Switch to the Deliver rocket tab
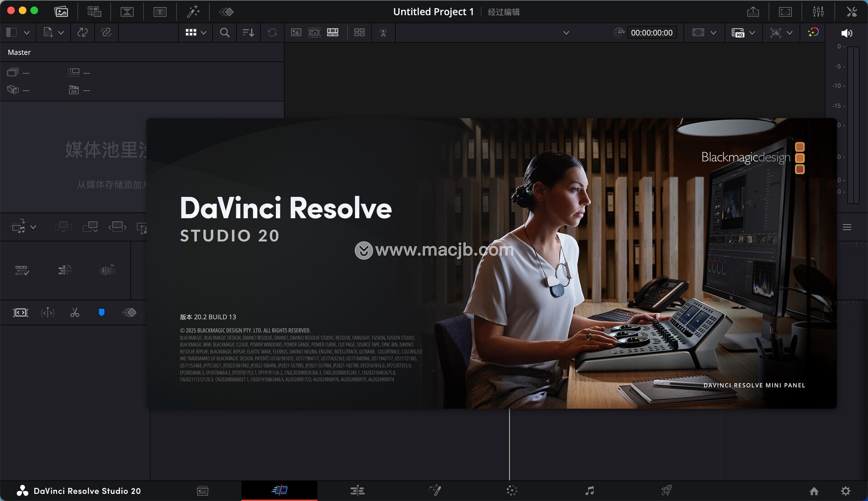 [666, 491]
